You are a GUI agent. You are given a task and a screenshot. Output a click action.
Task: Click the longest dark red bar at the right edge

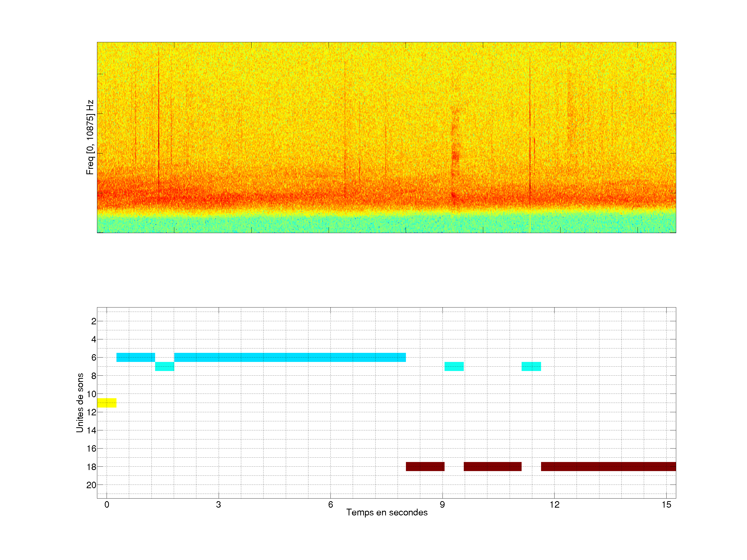pos(608,466)
